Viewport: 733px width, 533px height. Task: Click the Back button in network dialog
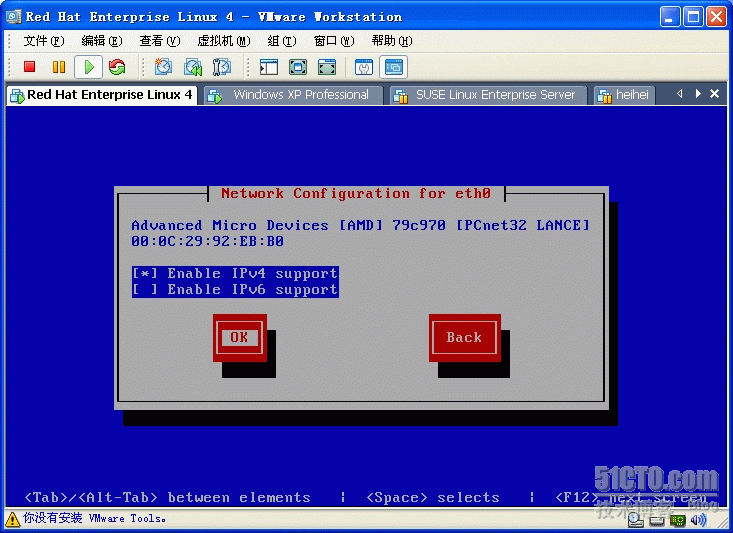point(464,338)
